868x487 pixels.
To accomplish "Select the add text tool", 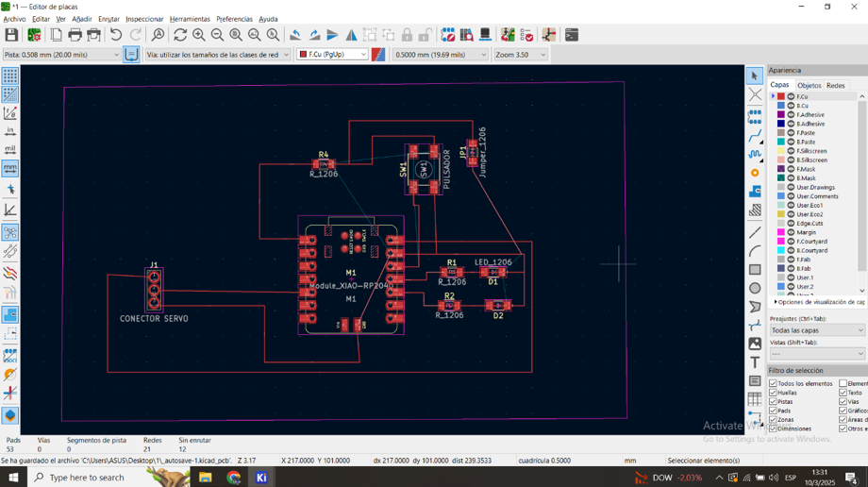I will (x=755, y=362).
